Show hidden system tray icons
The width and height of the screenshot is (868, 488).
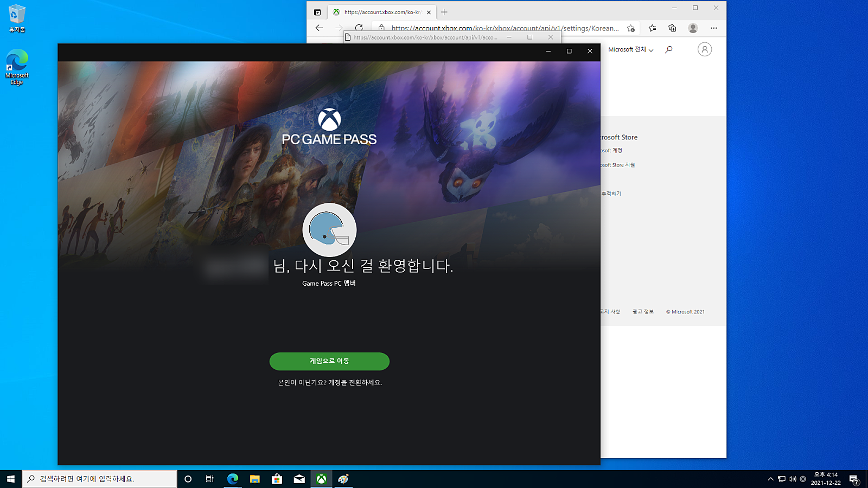pos(770,479)
